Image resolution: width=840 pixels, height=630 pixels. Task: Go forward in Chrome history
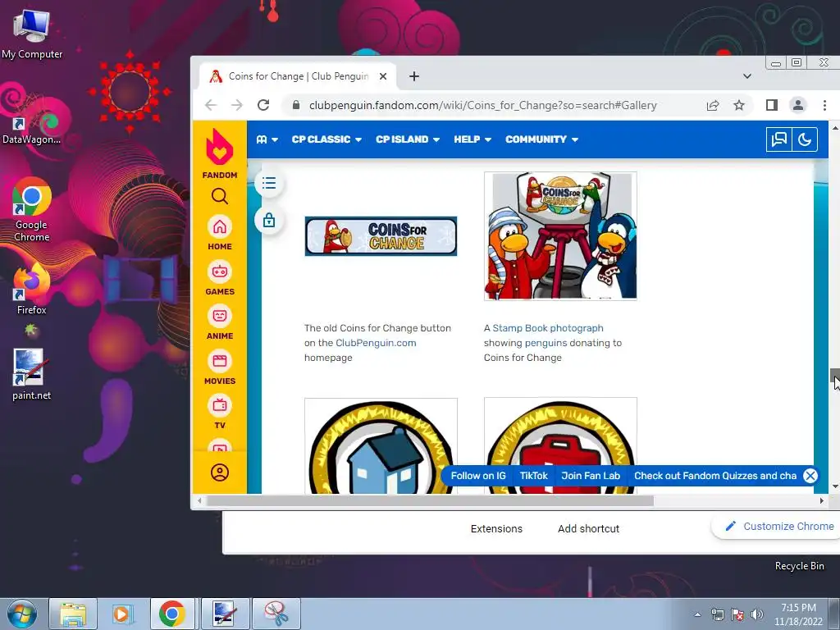point(237,105)
